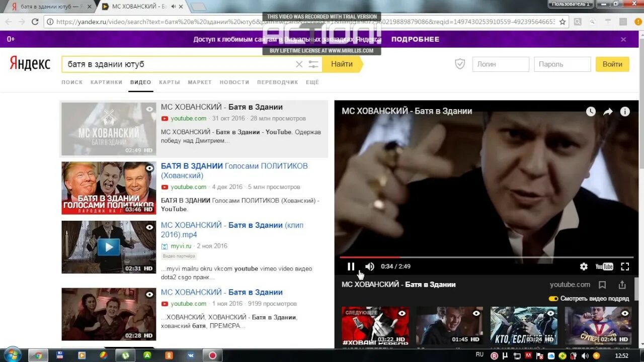The image size is (644, 362).
Task: Click the Войти login button
Action: [x=612, y=64]
